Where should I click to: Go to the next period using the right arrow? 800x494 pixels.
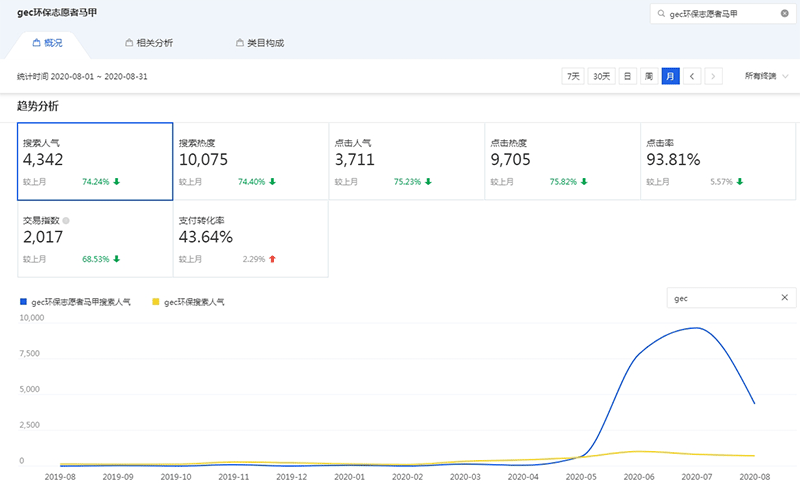click(713, 76)
